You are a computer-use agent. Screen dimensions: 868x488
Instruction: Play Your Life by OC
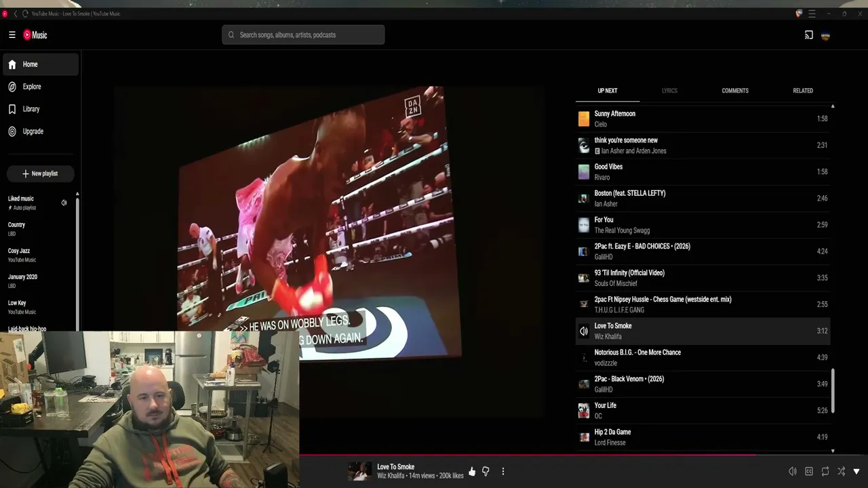click(703, 410)
